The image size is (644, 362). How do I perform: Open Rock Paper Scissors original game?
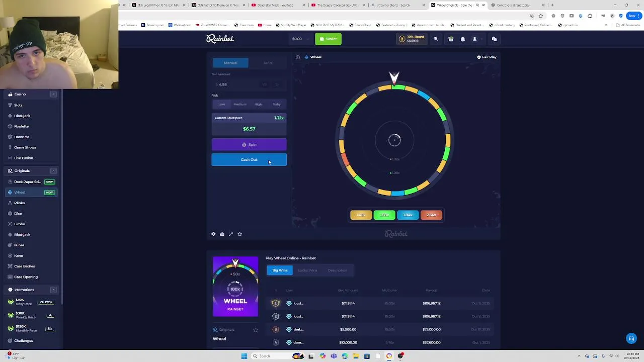click(x=31, y=182)
